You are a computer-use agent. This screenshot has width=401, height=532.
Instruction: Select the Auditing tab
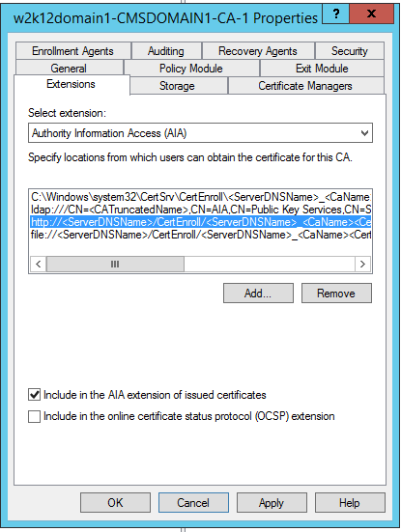pyautogui.click(x=166, y=51)
